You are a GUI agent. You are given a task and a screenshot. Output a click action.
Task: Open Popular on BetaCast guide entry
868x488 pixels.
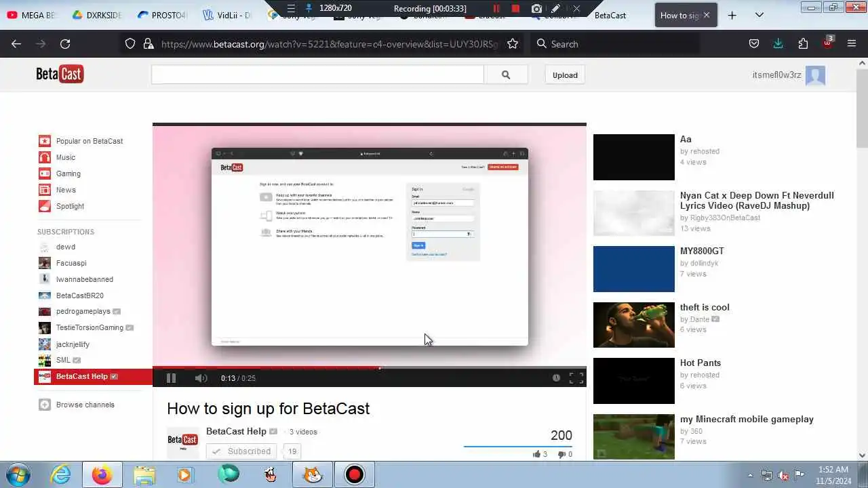pos(90,141)
